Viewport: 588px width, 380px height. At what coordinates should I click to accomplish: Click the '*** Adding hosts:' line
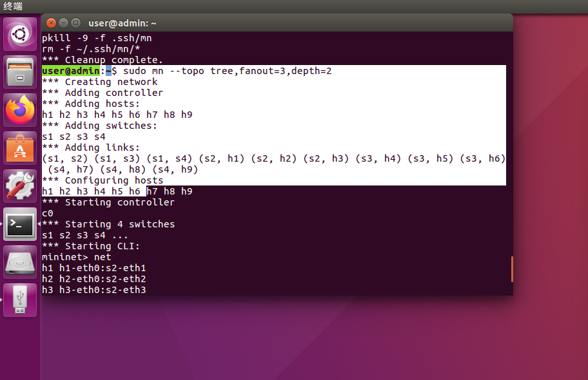click(91, 104)
